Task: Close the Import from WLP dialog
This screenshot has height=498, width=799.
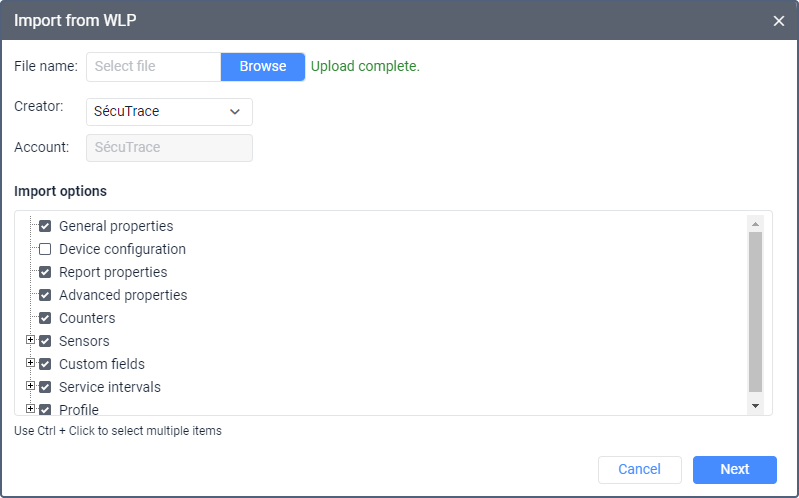Action: (779, 21)
